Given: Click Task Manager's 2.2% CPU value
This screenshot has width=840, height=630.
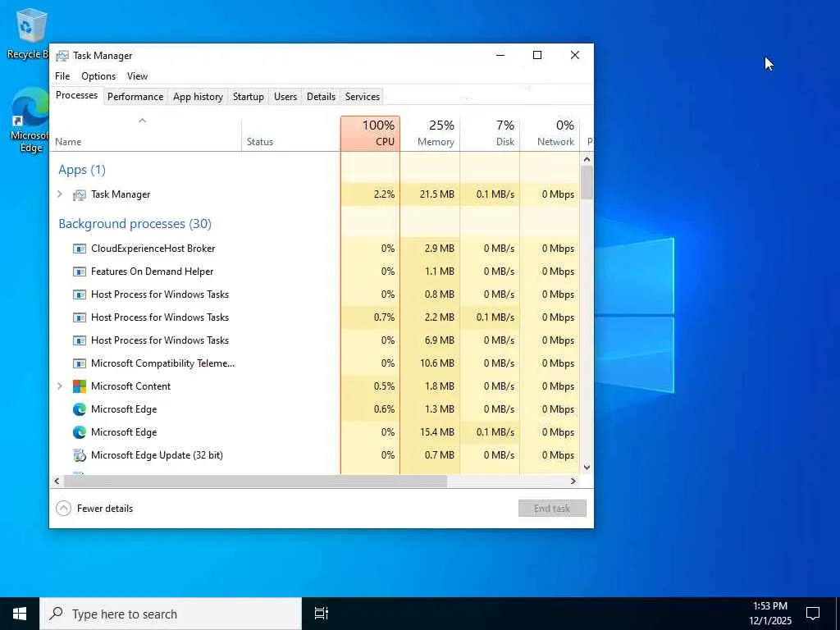Looking at the screenshot, I should pos(384,194).
